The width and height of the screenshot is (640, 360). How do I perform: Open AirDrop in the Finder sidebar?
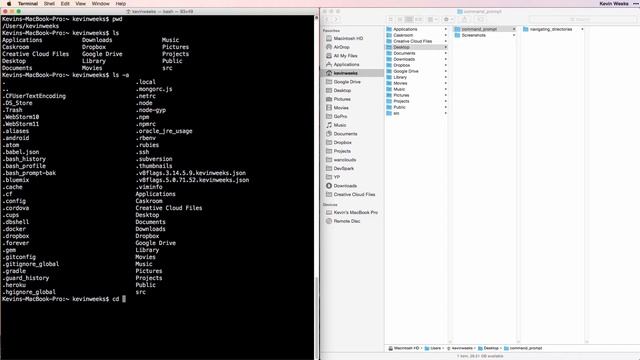coord(338,47)
